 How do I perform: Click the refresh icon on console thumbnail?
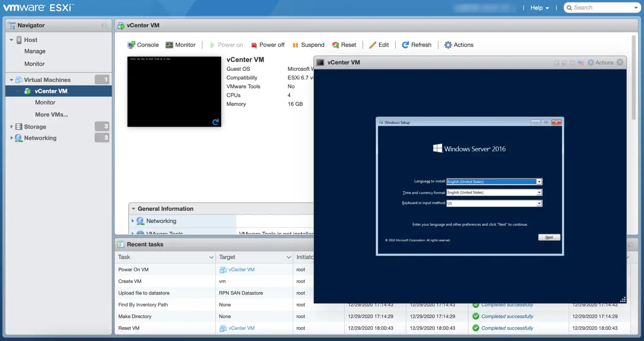(216, 122)
